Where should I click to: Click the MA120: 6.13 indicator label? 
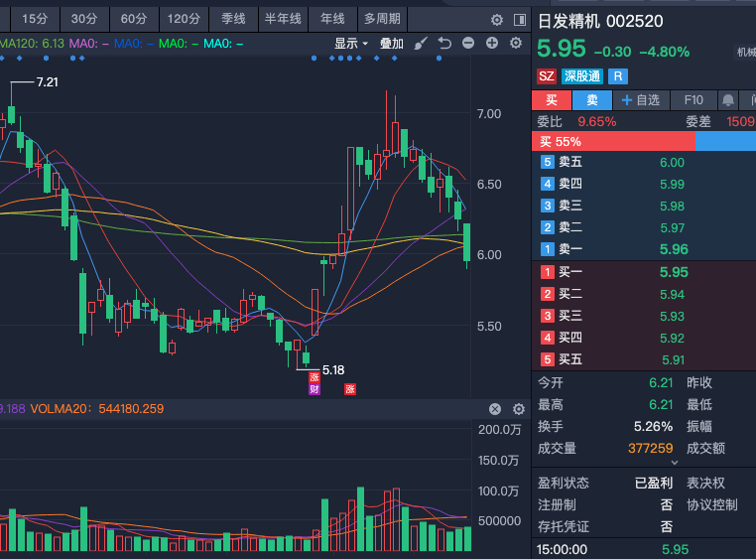click(x=32, y=44)
